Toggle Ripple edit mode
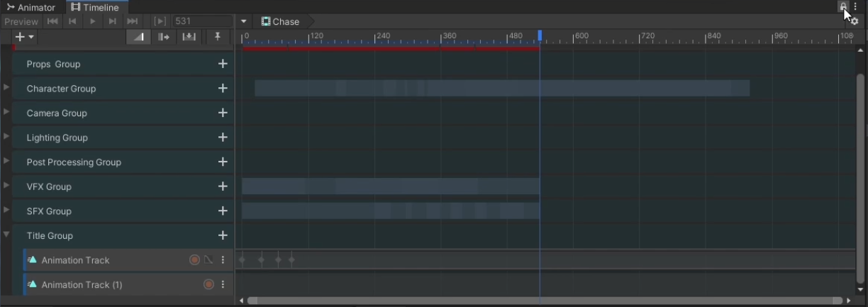868x307 pixels. tap(164, 37)
